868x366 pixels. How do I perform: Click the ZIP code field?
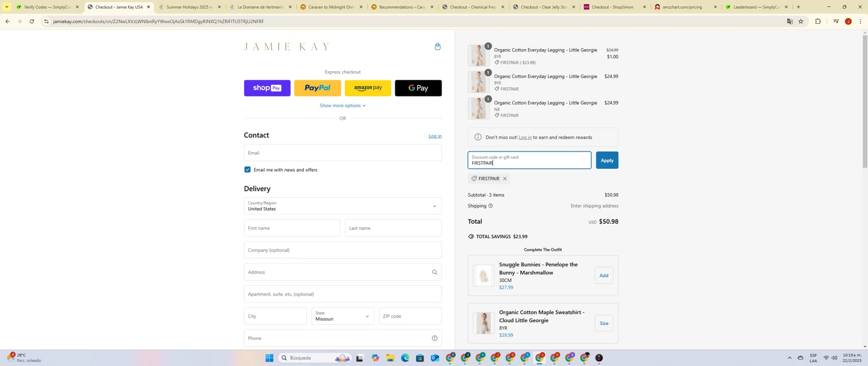[410, 316]
